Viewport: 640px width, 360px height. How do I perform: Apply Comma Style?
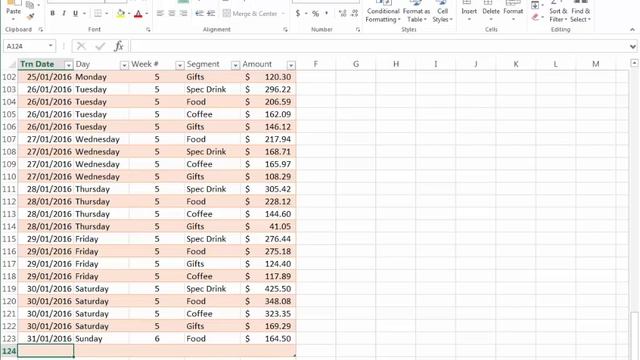[327, 13]
